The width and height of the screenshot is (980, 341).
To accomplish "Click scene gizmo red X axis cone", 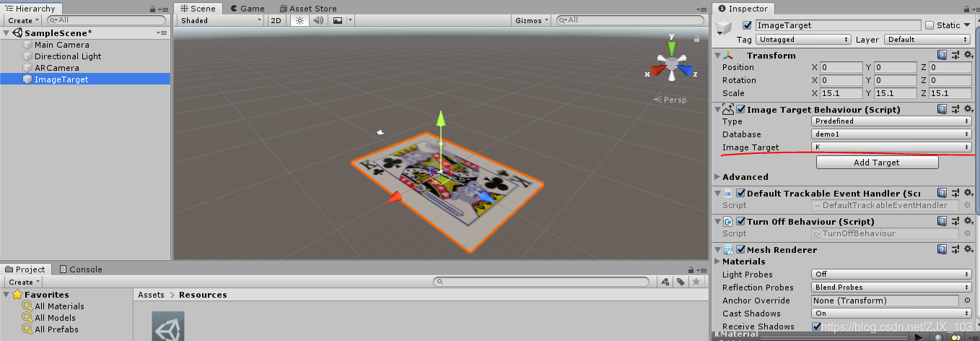I will 656,72.
